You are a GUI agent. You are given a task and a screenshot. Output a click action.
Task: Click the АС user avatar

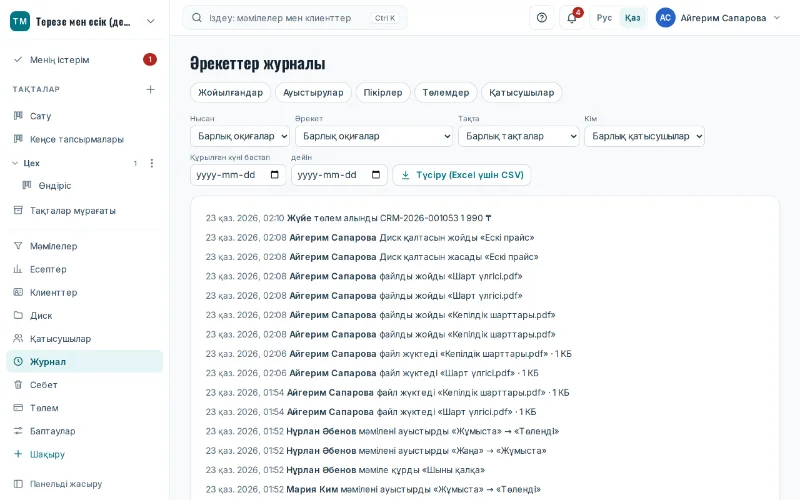pyautogui.click(x=665, y=18)
